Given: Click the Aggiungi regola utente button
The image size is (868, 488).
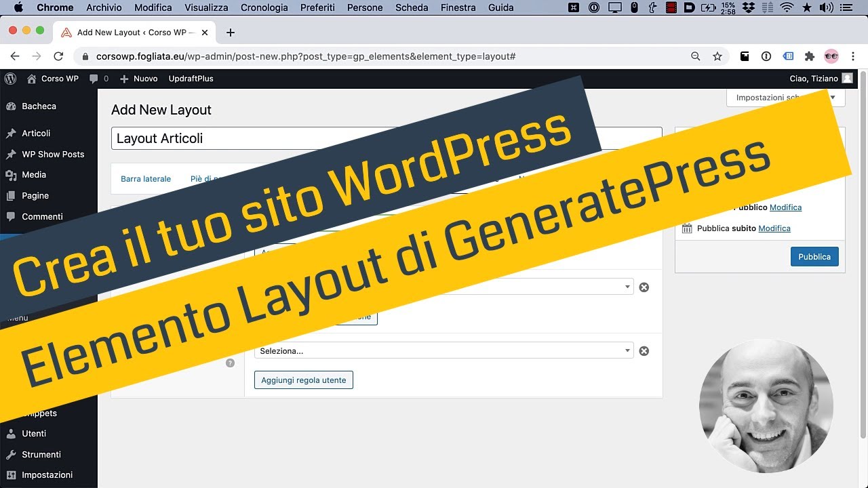Looking at the screenshot, I should pos(303,380).
